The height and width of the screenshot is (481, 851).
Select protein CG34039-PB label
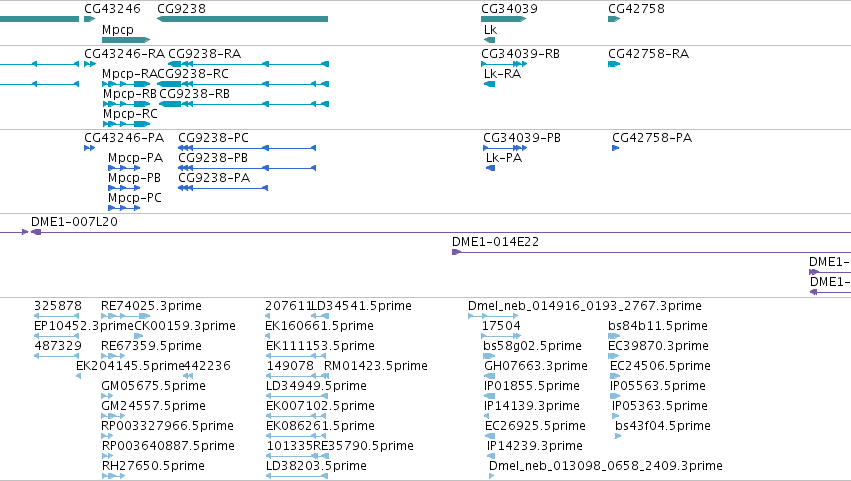pyautogui.click(x=522, y=138)
